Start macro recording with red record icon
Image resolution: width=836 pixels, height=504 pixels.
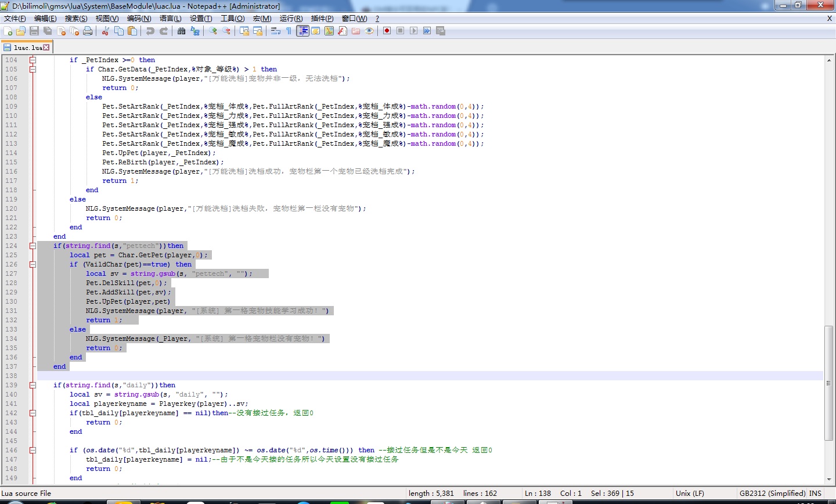(x=387, y=31)
